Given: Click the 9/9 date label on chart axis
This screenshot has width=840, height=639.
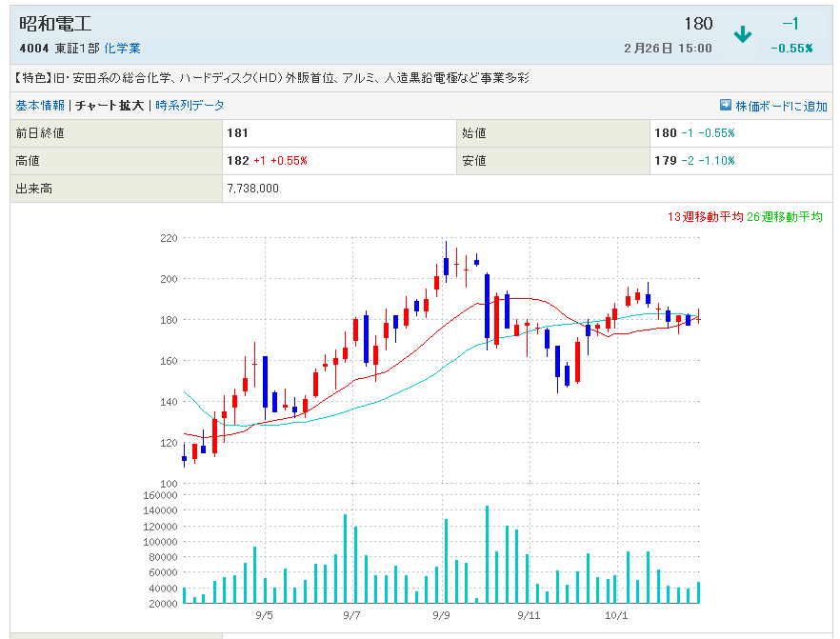Looking at the screenshot, I should click(x=441, y=616).
